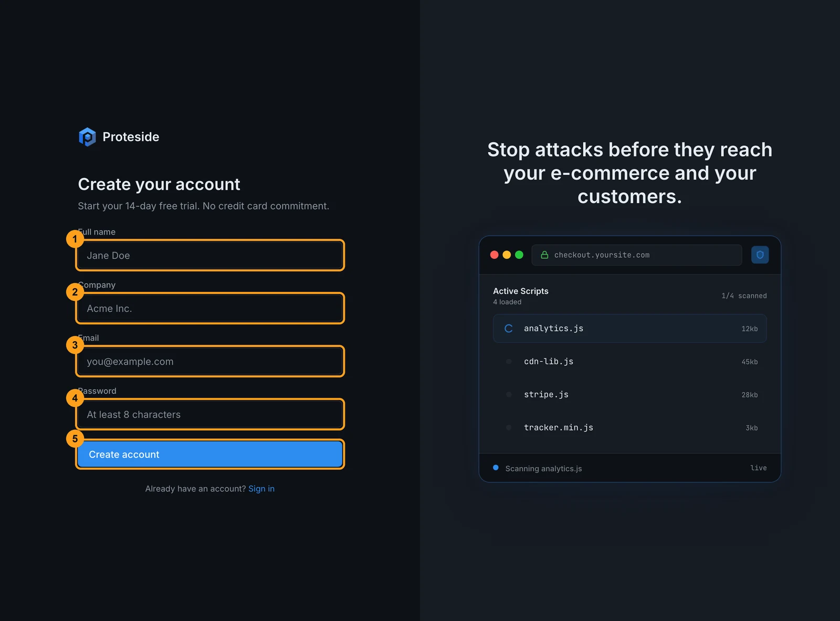Click the red dot in the mock browser window

pyautogui.click(x=494, y=255)
